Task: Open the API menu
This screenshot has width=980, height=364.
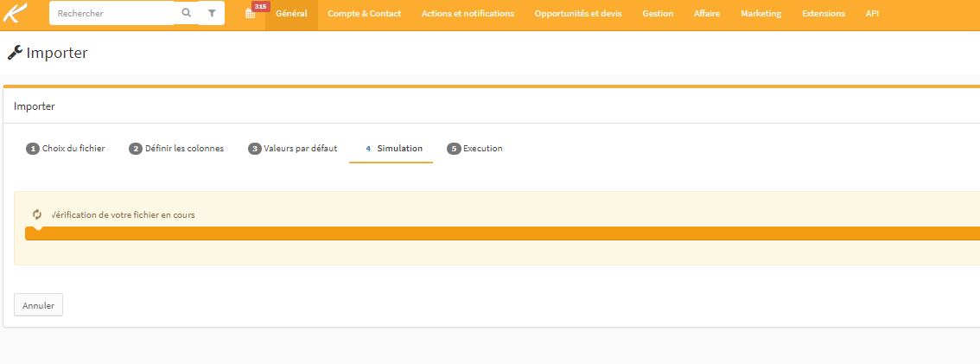Action: [872, 14]
